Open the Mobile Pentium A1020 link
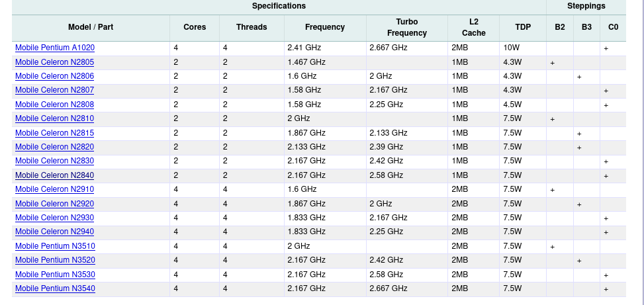The image size is (644, 305). pyautogui.click(x=55, y=48)
